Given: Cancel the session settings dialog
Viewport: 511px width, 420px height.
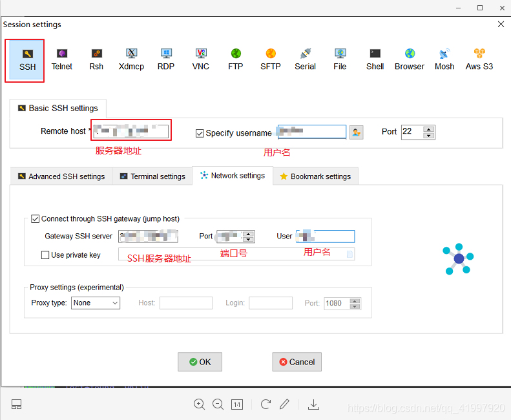Looking at the screenshot, I should click(x=297, y=362).
